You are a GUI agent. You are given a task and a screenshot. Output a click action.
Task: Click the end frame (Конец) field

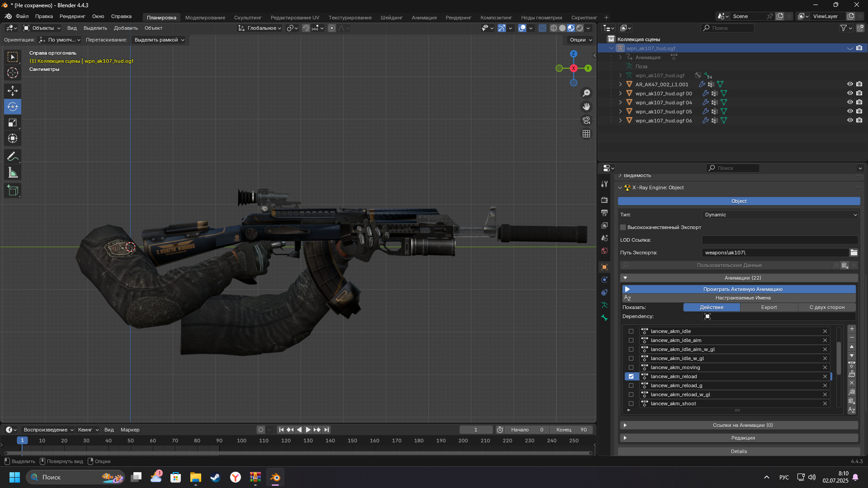(x=571, y=430)
